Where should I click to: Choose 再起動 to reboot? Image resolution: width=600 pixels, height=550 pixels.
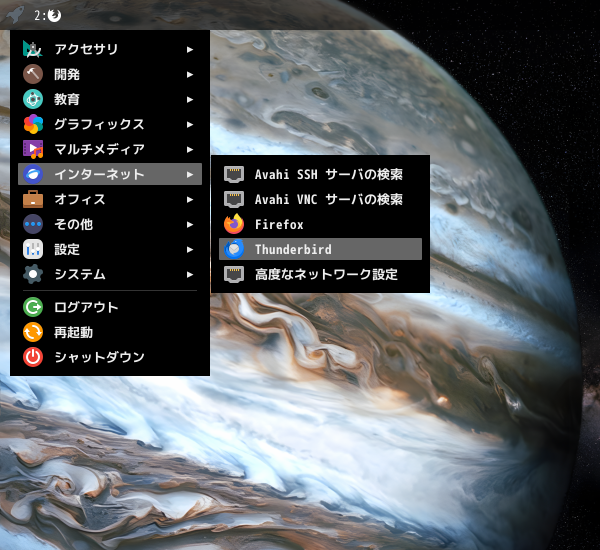[110, 332]
